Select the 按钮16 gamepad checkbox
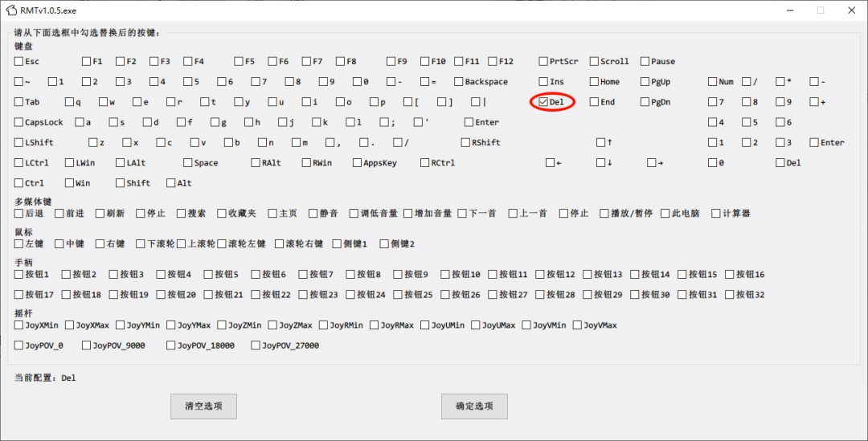The width and height of the screenshot is (868, 441). [x=730, y=275]
